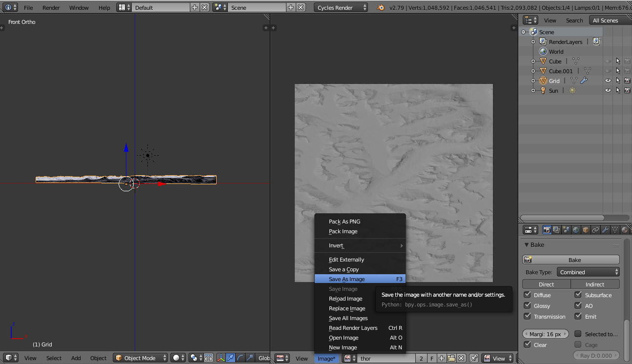This screenshot has height=364, width=632.
Task: Uncheck the Diffuse checkbox
Action: click(527, 295)
